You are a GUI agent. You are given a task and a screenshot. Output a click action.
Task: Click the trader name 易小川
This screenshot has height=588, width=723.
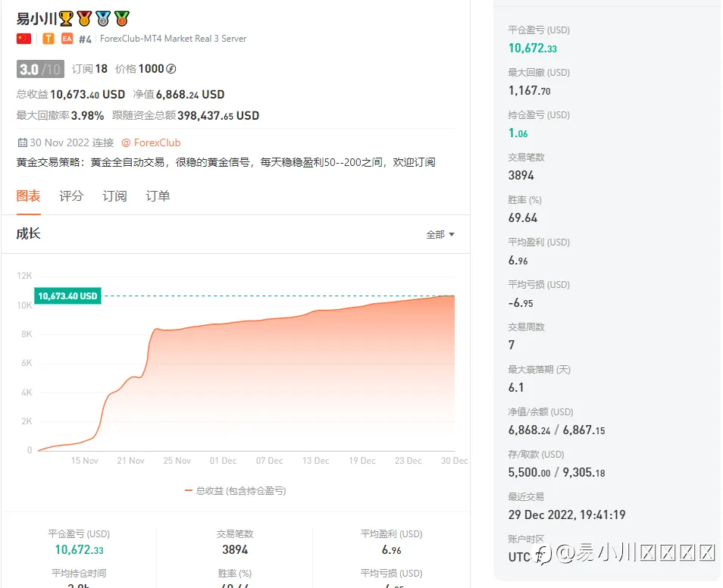pos(36,19)
